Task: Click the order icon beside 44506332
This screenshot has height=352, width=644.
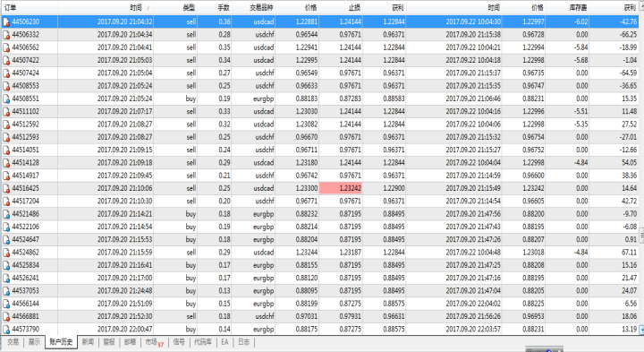Action: tap(6, 35)
